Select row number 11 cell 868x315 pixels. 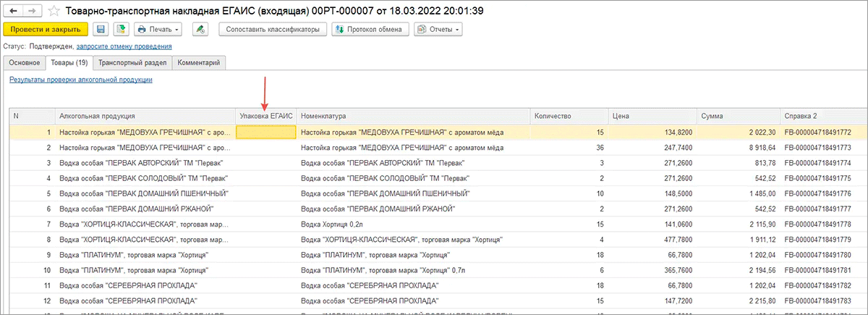[x=32, y=285]
